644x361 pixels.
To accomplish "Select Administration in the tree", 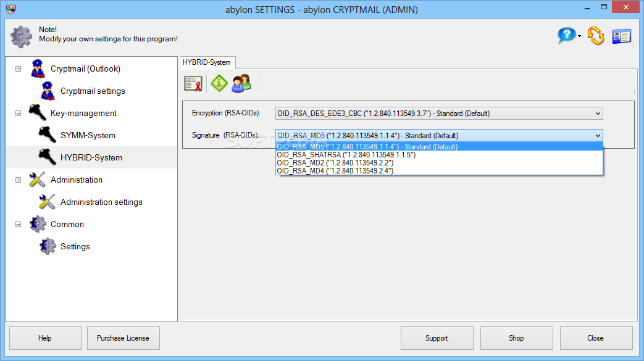I will coord(77,180).
